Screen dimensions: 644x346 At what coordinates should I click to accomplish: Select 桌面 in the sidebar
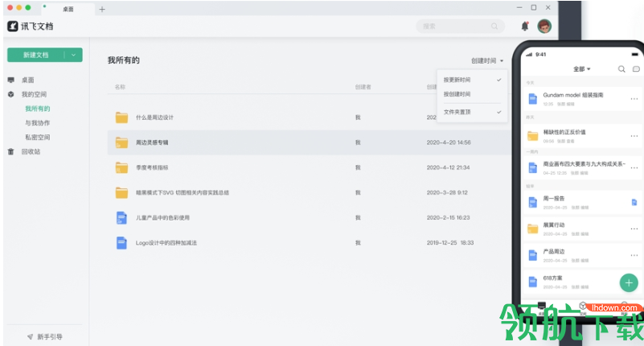(28, 80)
